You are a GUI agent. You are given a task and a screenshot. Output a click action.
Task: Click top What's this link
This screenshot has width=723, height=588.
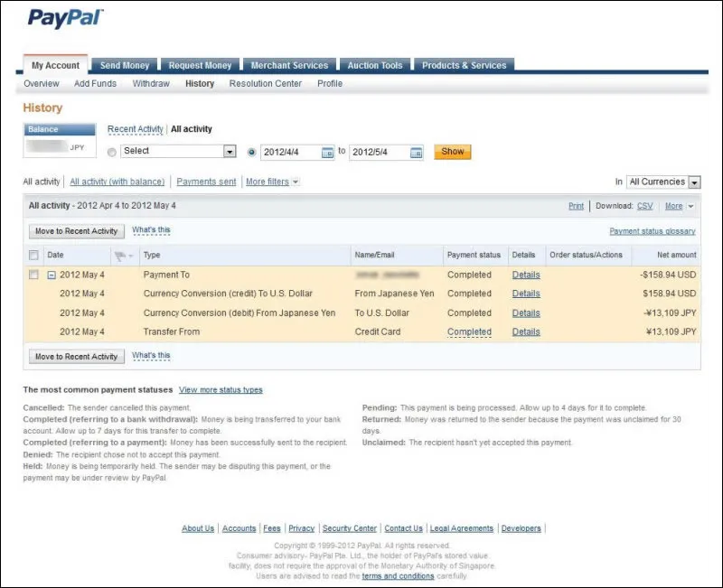click(151, 229)
